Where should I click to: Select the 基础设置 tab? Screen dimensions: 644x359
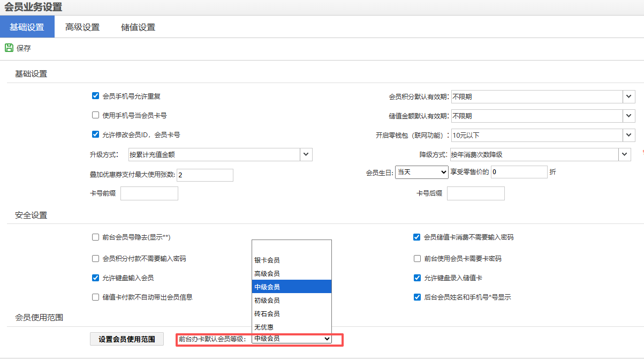tap(27, 27)
